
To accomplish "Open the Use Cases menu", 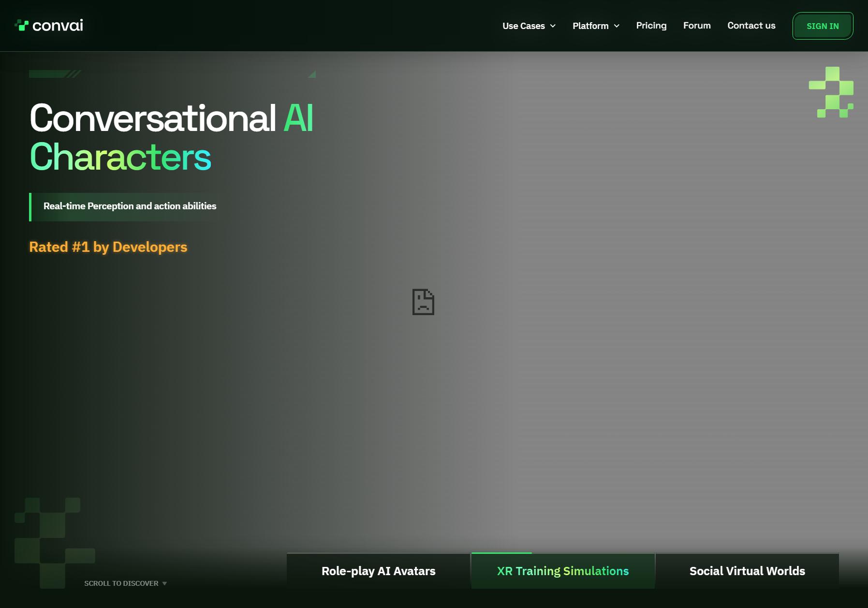I will point(529,26).
